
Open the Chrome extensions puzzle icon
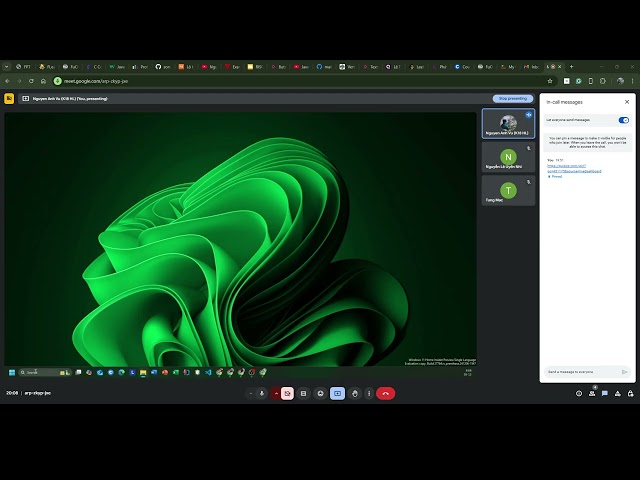click(x=603, y=81)
